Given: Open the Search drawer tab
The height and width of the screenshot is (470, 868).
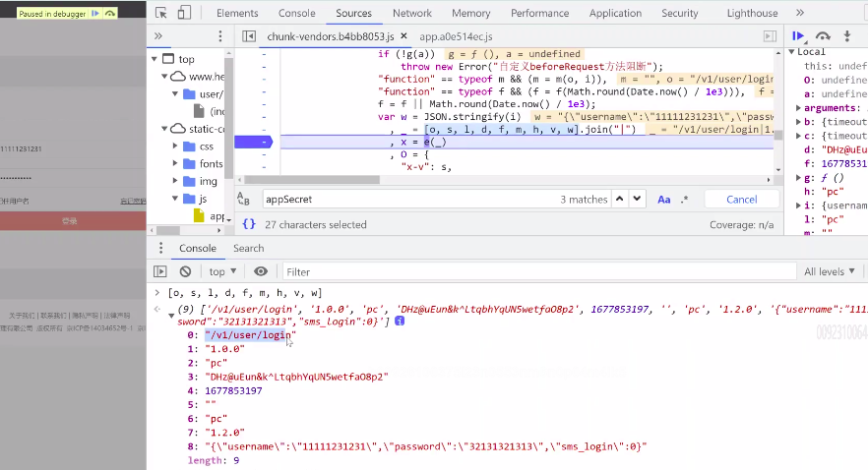Looking at the screenshot, I should (249, 248).
